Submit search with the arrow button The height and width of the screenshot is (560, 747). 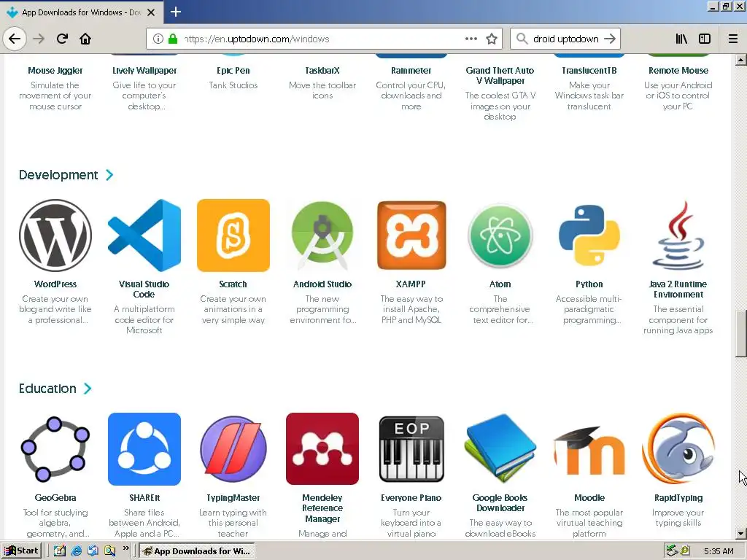(611, 39)
